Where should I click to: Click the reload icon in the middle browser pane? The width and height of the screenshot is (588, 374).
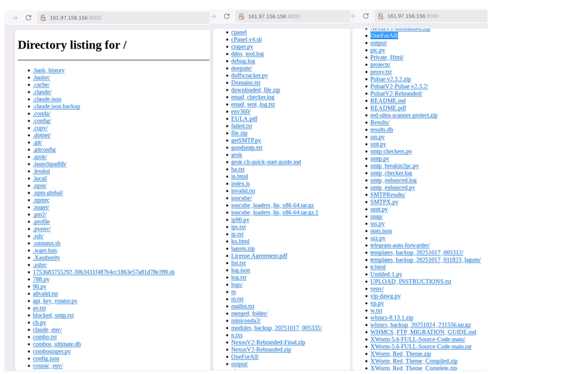point(227,17)
